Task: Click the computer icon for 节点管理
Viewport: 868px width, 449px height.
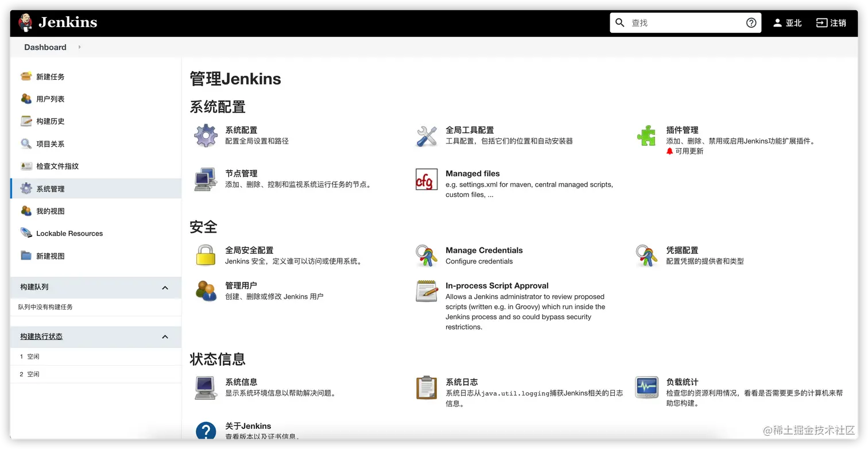Action: click(206, 180)
